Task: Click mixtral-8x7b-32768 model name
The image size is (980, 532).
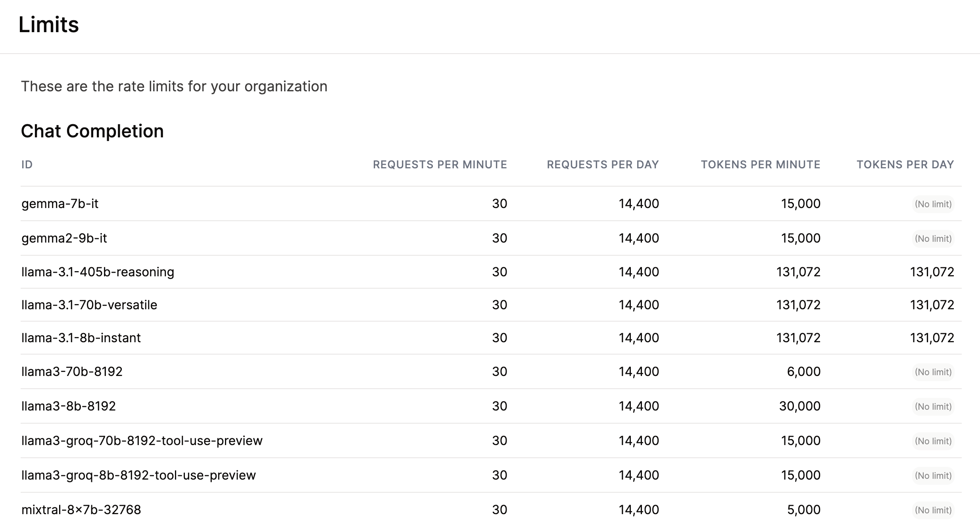Action: tap(81, 510)
